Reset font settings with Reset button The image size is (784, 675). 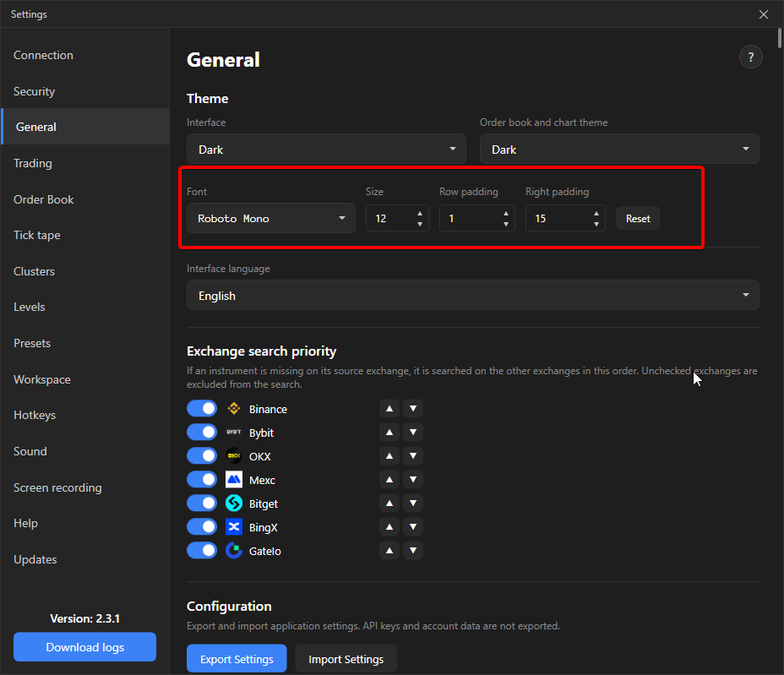(x=638, y=219)
